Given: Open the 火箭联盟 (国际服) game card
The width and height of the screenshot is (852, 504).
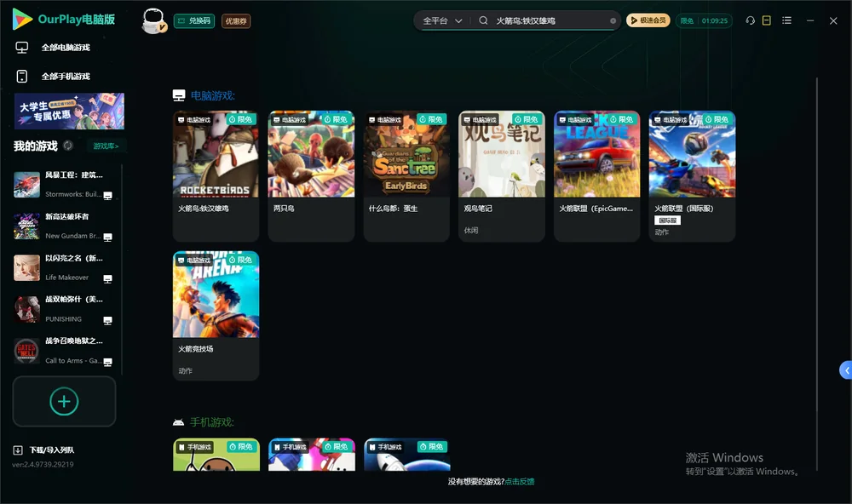Looking at the screenshot, I should point(692,176).
